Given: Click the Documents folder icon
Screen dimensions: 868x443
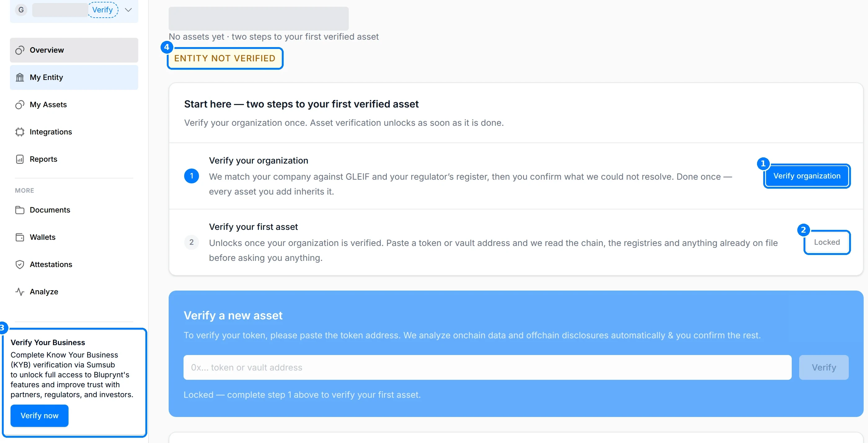Looking at the screenshot, I should coord(20,210).
